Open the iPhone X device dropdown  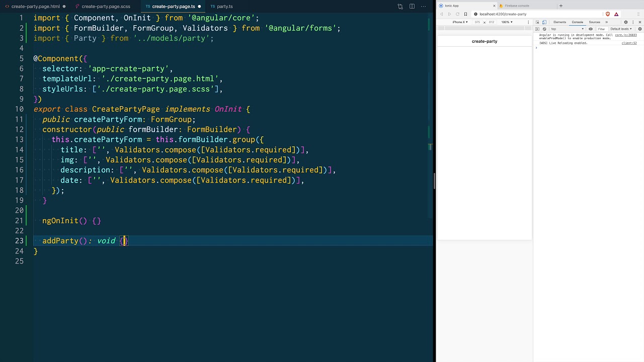point(460,22)
